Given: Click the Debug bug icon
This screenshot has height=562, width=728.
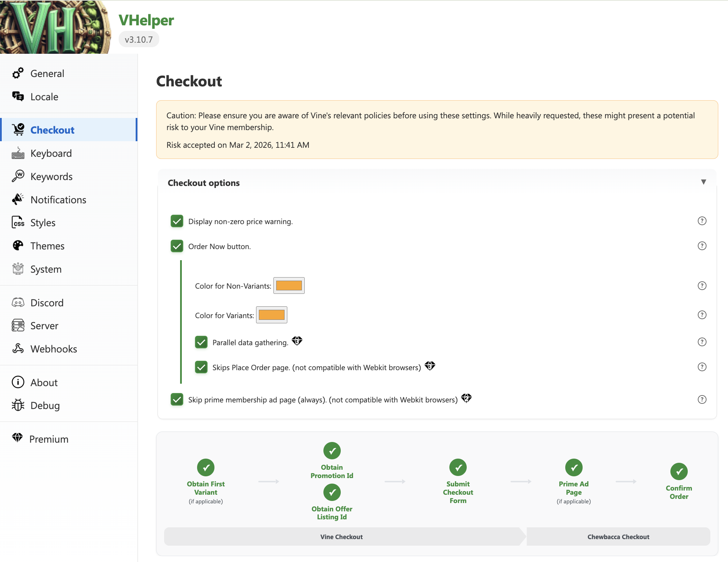Looking at the screenshot, I should point(18,405).
